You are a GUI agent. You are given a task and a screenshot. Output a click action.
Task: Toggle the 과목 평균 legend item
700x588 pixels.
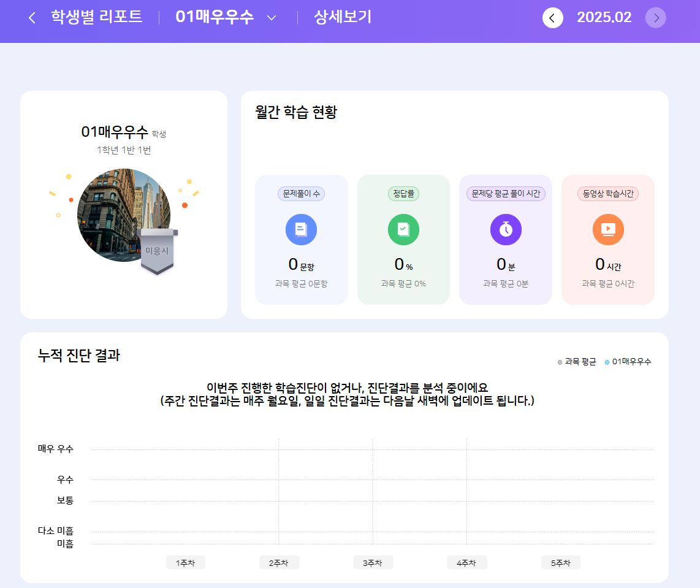(577, 362)
